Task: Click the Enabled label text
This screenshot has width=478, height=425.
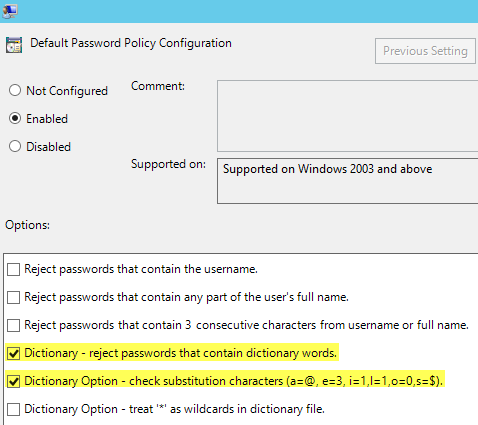Action: 47,119
